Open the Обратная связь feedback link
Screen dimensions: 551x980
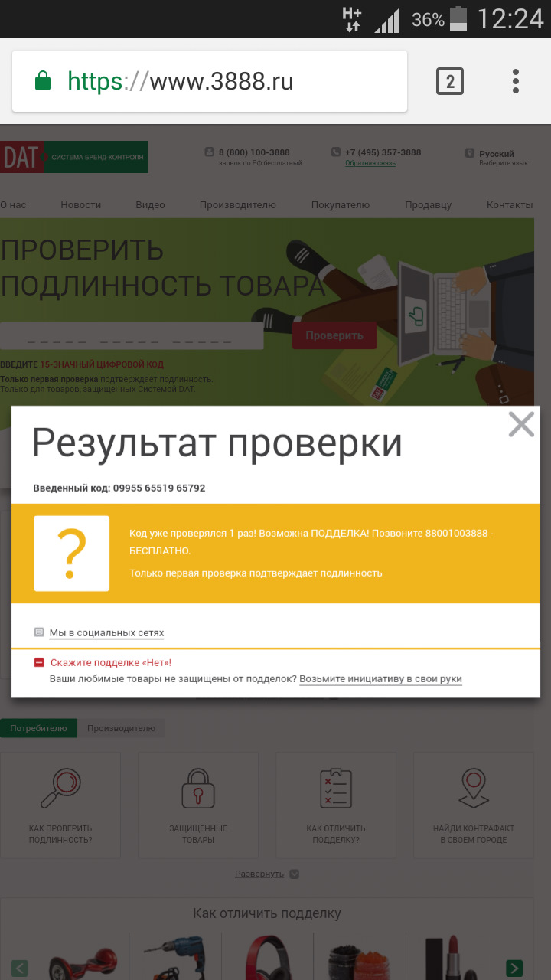tap(370, 163)
